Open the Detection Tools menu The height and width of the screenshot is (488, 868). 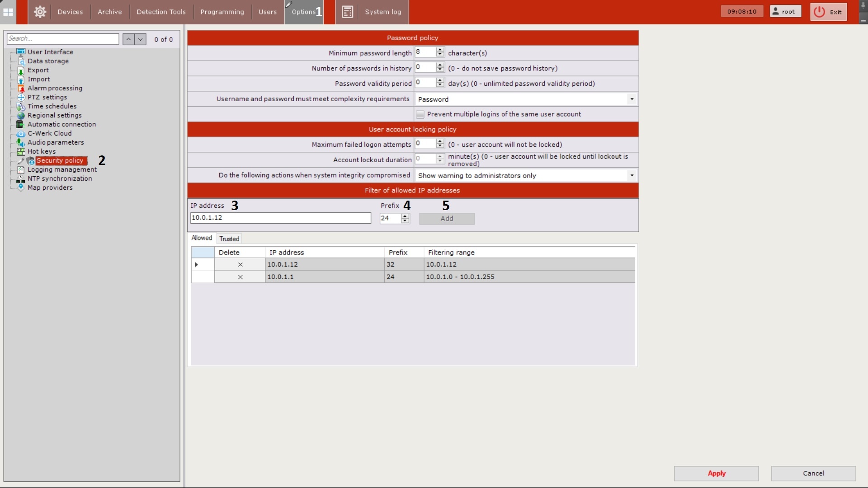(x=161, y=12)
